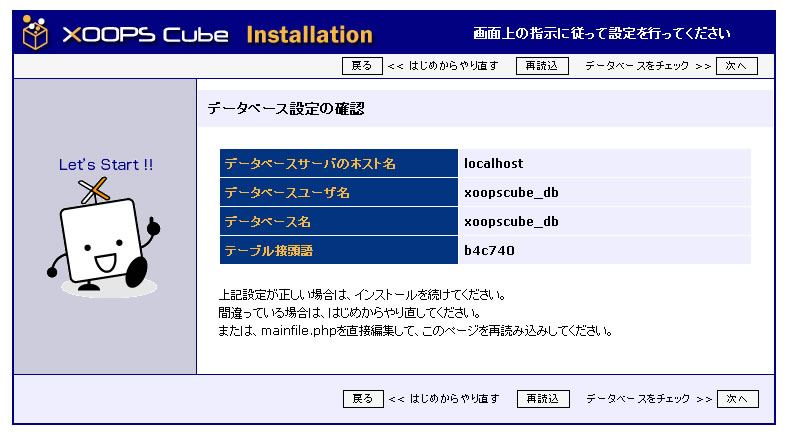The image size is (790, 434).
Task: Click the orange Installation title text
Action: 309,35
